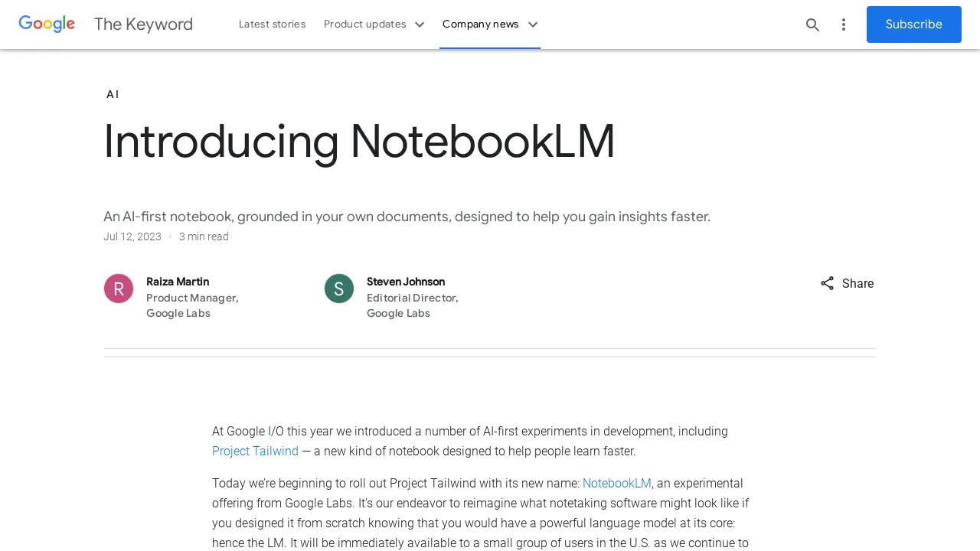Open the Project Tailwind link

255,452
